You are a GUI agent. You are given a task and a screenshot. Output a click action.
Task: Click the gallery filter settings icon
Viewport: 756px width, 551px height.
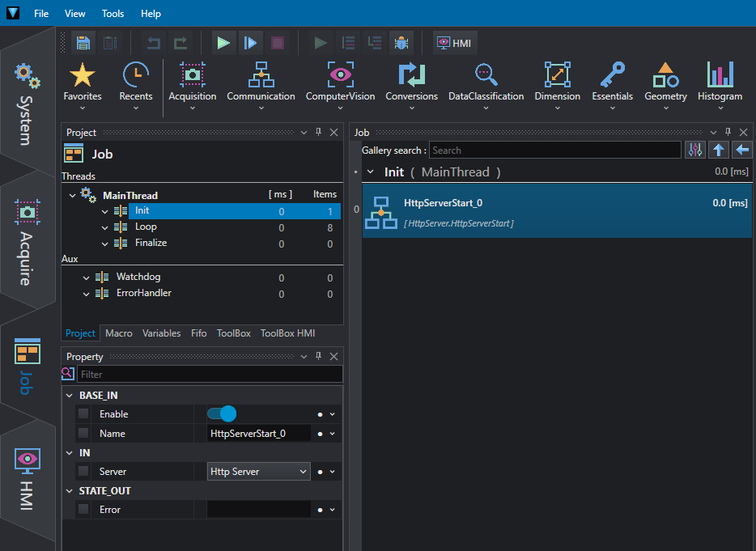pos(694,150)
